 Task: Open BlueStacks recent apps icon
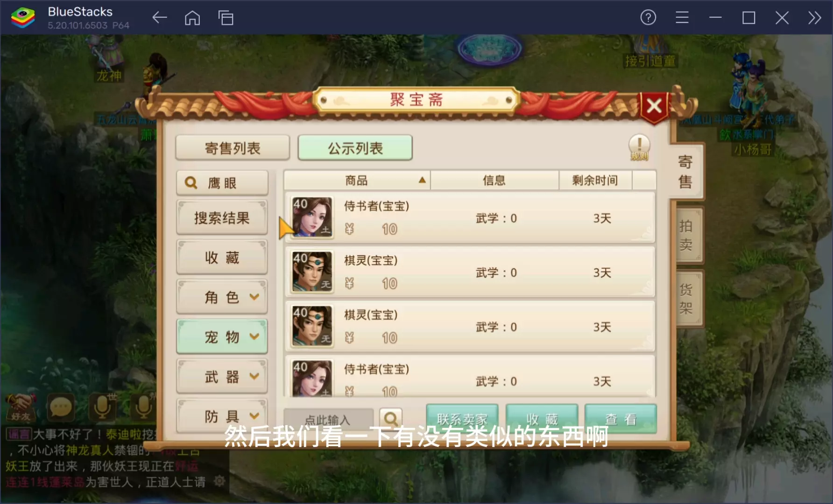226,18
